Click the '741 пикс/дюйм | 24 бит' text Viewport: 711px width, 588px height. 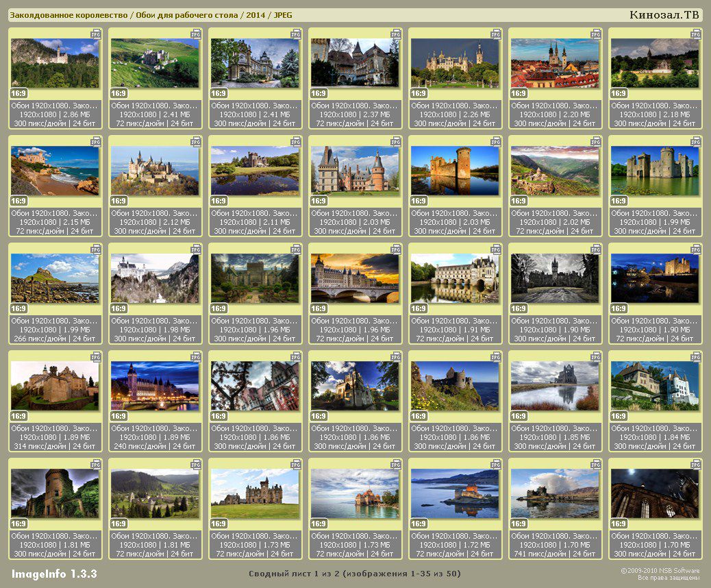tap(555, 554)
